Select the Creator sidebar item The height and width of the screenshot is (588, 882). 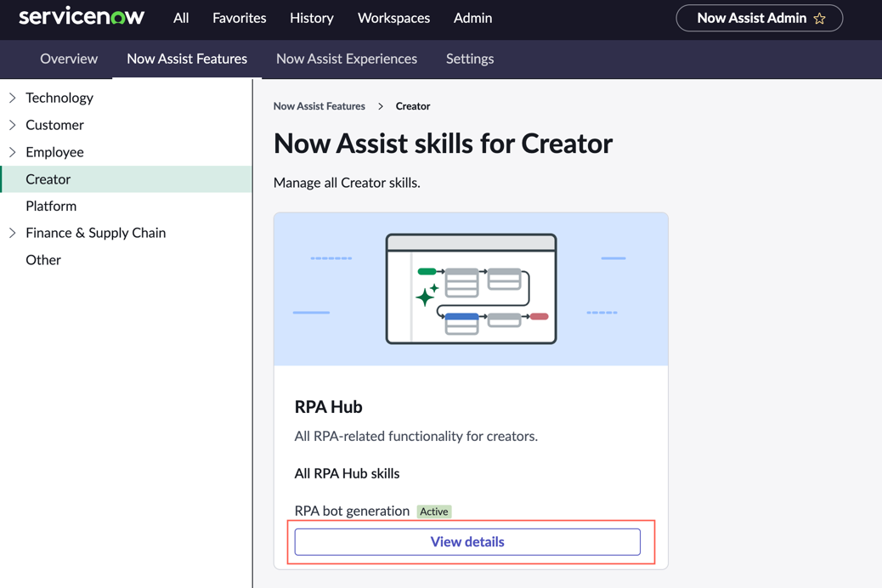coord(126,179)
